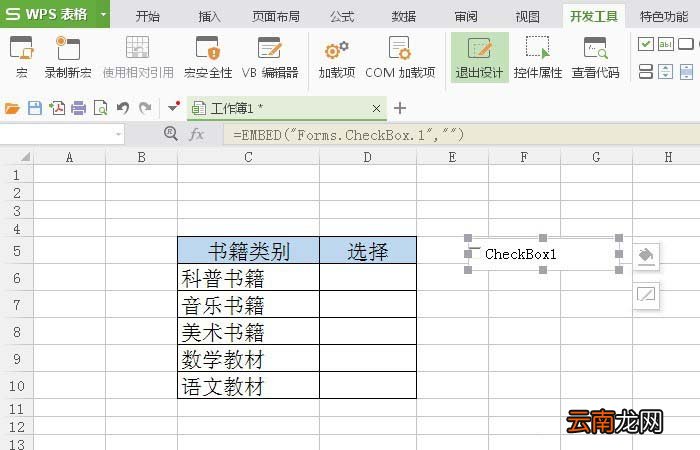Switch to the 开始 tab
The width and height of the screenshot is (700, 450).
[147, 17]
